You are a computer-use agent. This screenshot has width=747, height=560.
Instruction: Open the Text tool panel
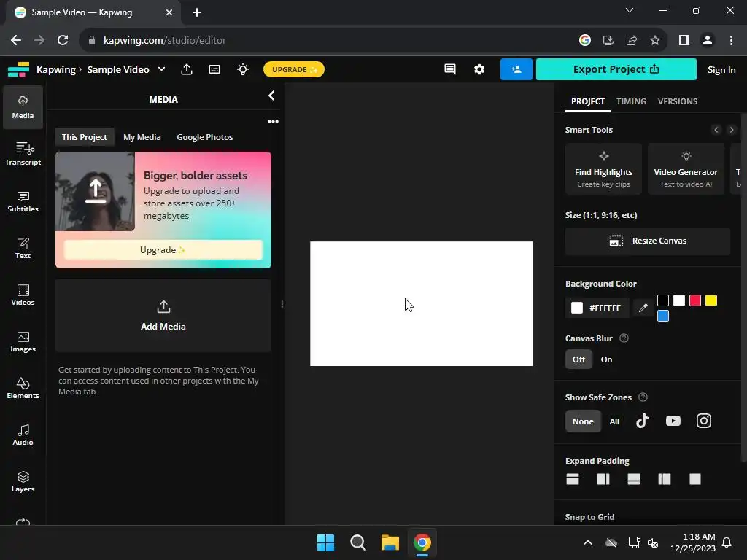point(23,248)
